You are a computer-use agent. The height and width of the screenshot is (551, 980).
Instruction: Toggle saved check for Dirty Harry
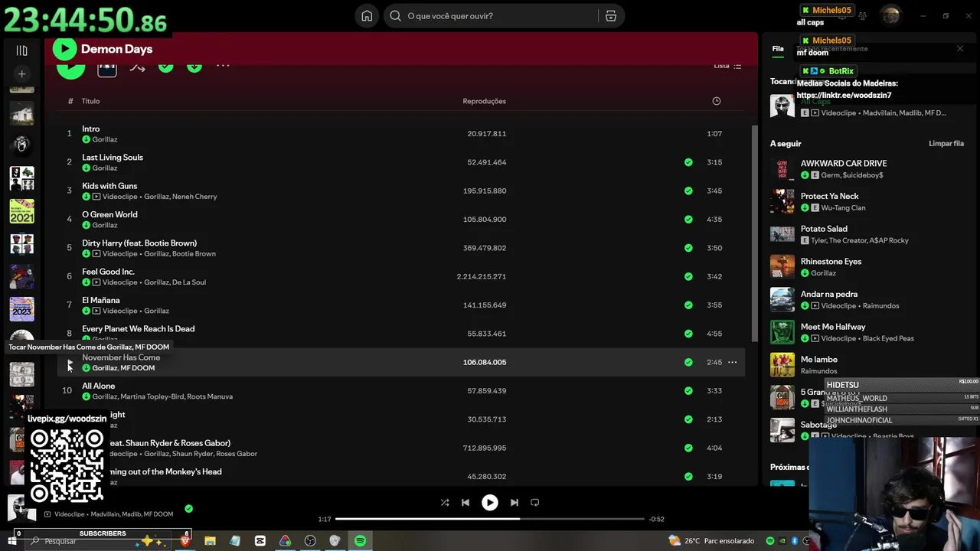(688, 248)
